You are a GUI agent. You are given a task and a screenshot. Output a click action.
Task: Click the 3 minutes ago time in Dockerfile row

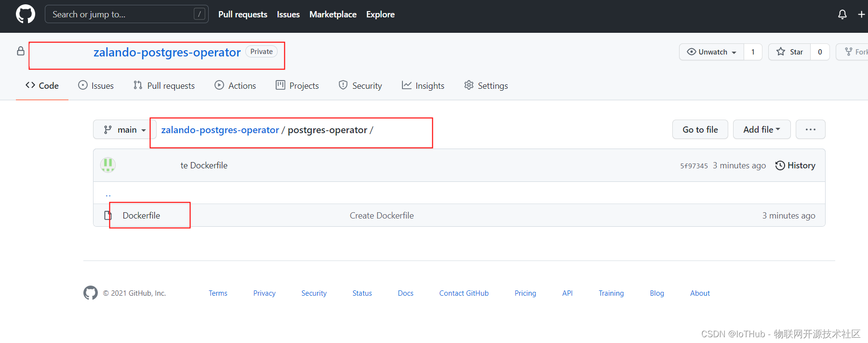click(x=788, y=216)
